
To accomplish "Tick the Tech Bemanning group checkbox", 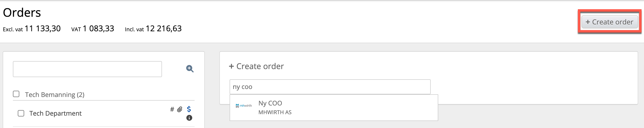I will pos(16,94).
